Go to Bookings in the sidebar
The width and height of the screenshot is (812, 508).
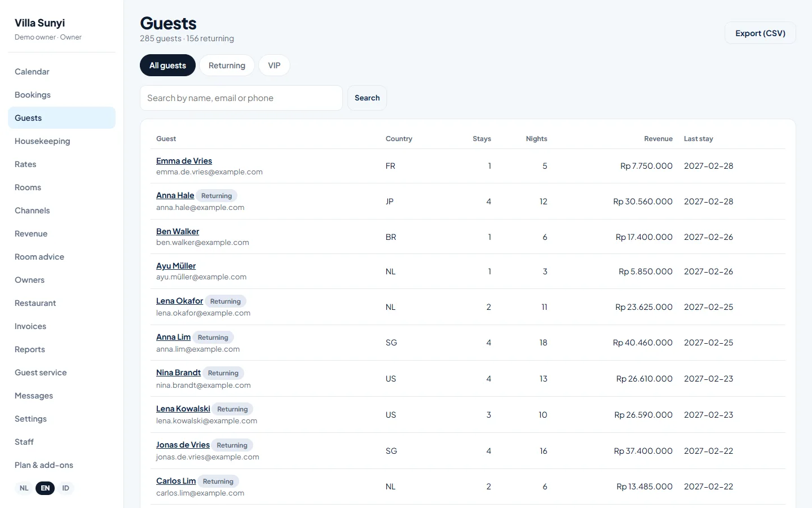(x=61, y=95)
